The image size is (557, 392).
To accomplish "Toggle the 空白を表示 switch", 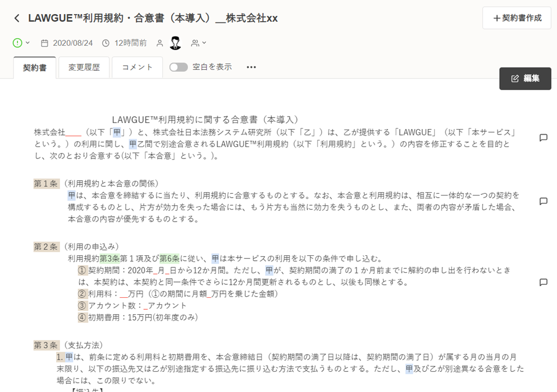I will click(178, 67).
